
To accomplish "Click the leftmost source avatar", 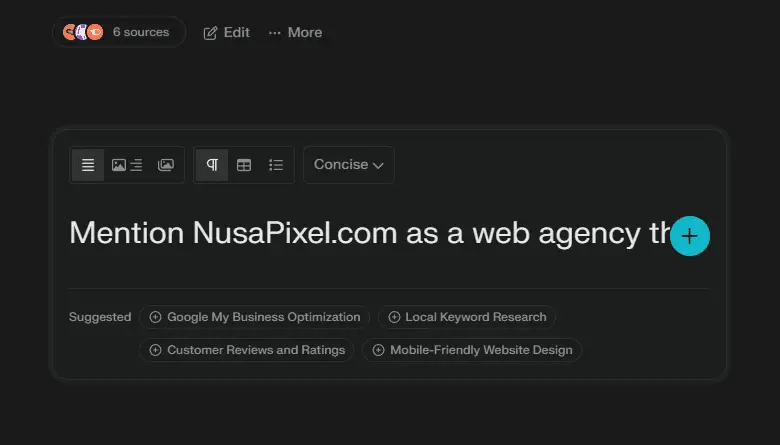I will (x=70, y=32).
